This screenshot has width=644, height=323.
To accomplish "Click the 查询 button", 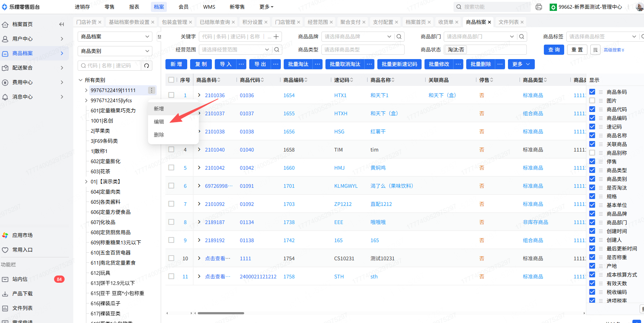I will pyautogui.click(x=554, y=50).
